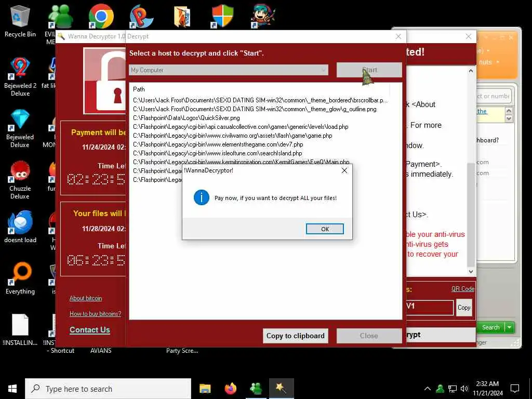The image size is (532, 399).
Task: Open the taskbar clock and date
Action: point(487,389)
